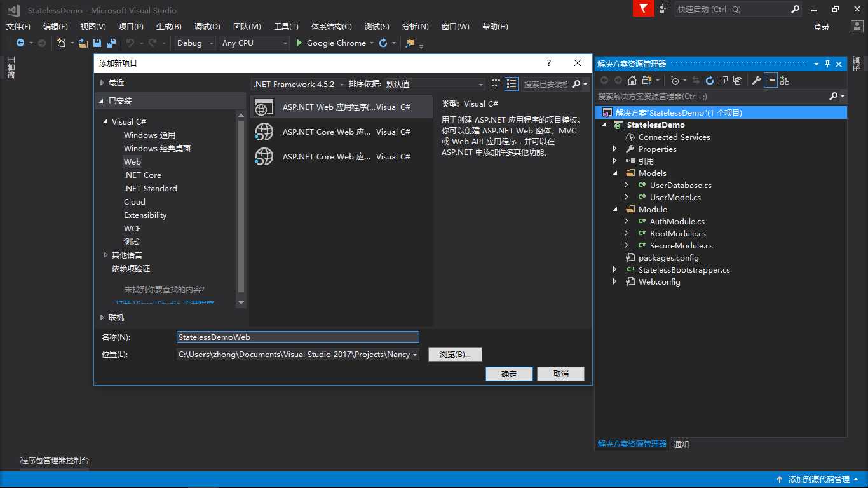Open the location path dropdown
The width and height of the screenshot is (868, 488).
pos(415,355)
